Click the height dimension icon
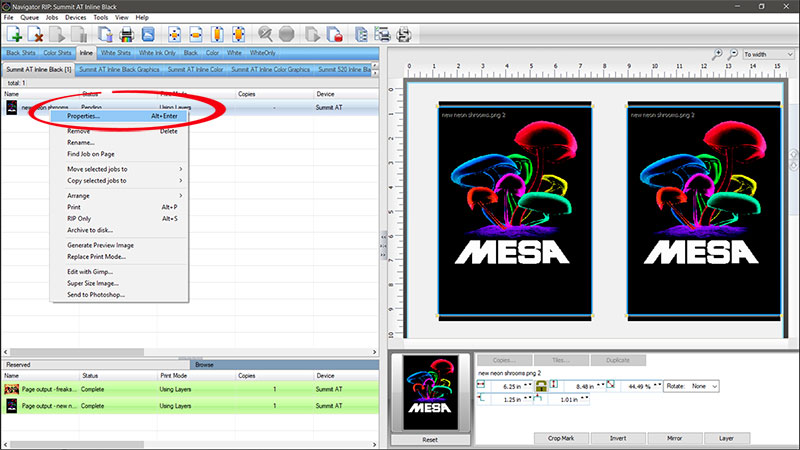800x450 pixels. 554,384
